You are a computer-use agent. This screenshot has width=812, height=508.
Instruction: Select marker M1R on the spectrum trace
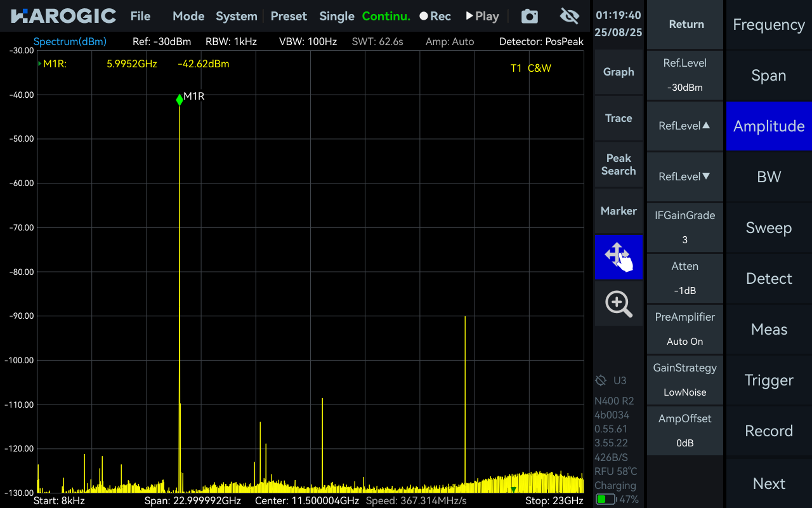click(x=180, y=100)
